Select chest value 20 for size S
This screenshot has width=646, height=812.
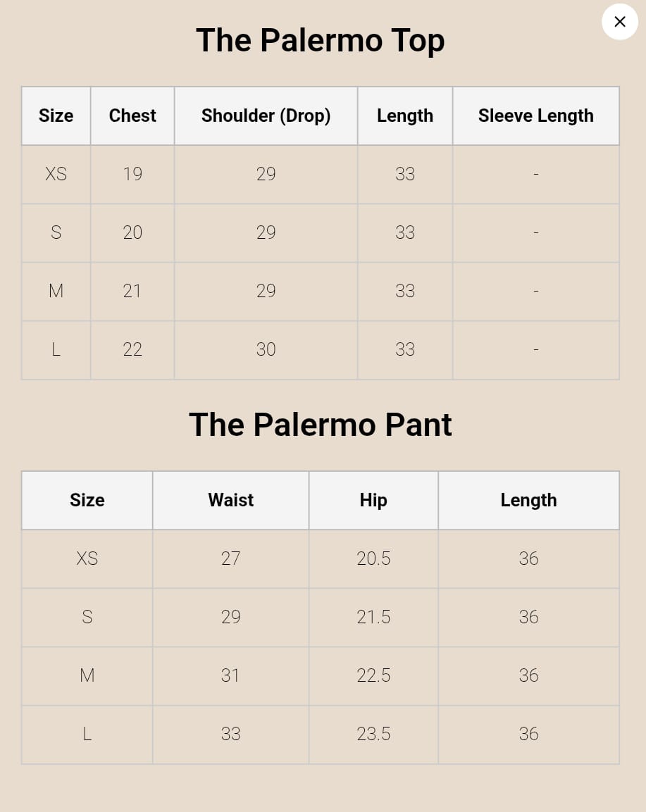132,233
